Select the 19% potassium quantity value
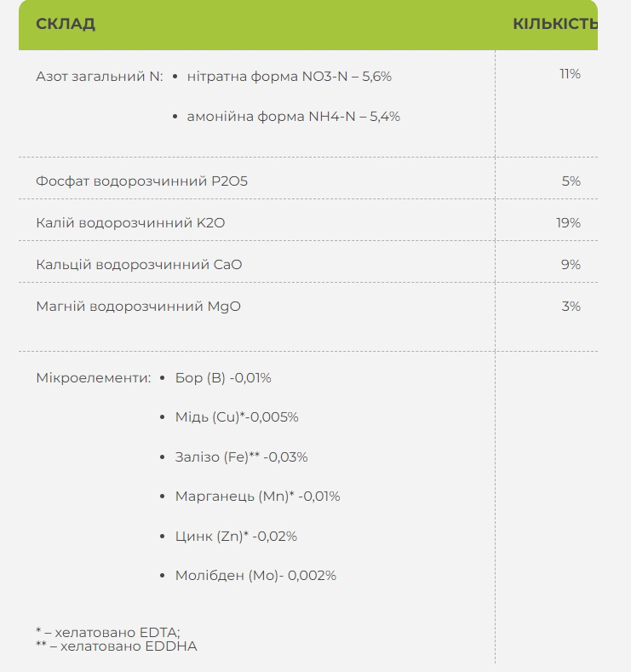Viewport: 631px width, 672px height. [x=568, y=223]
